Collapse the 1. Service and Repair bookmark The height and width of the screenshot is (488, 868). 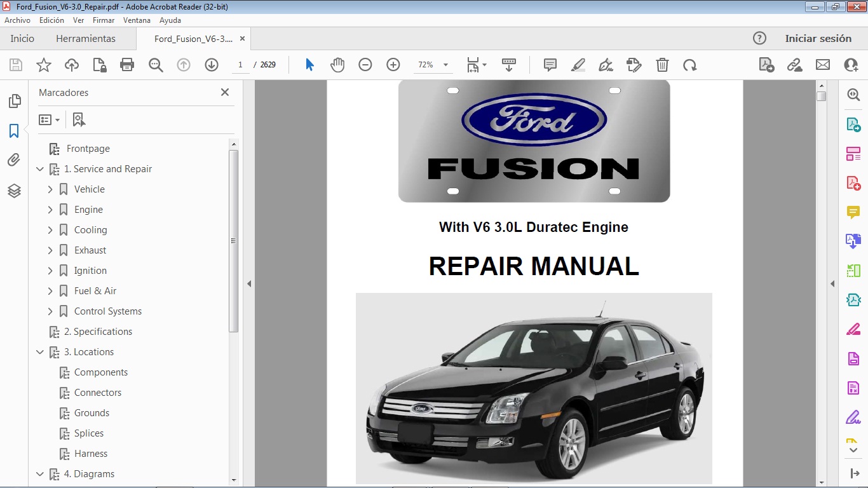[40, 168]
